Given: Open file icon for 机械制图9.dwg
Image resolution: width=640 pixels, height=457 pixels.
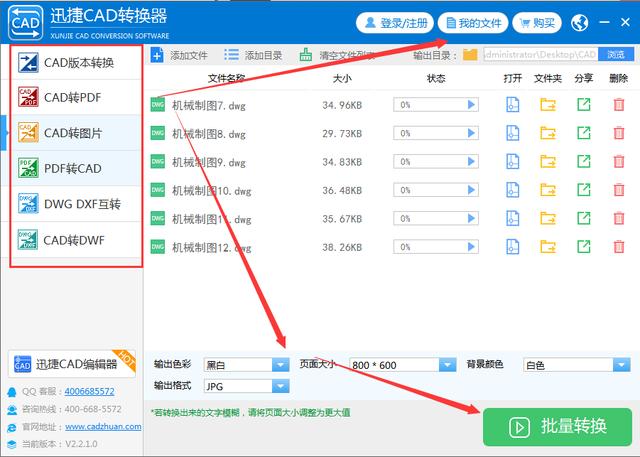Looking at the screenshot, I should (513, 162).
